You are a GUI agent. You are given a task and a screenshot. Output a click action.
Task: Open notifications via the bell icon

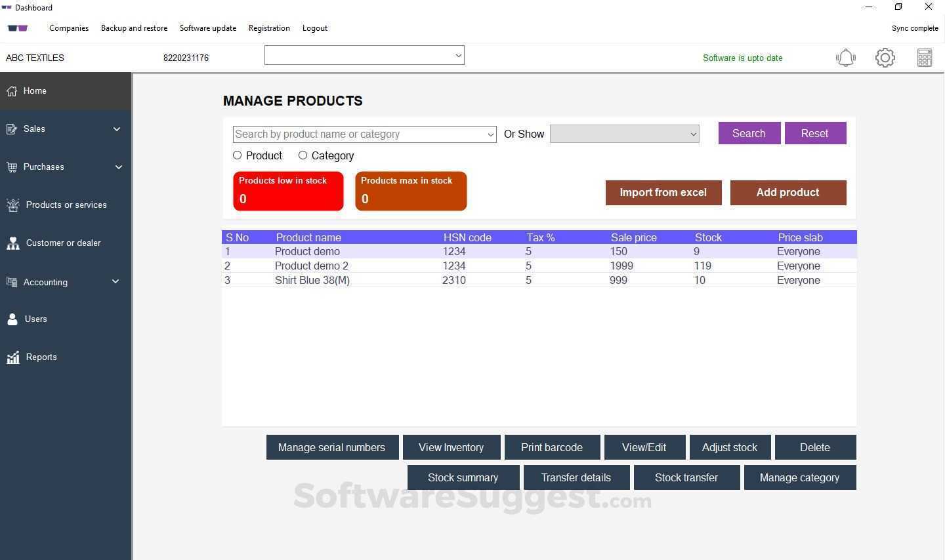tap(845, 58)
